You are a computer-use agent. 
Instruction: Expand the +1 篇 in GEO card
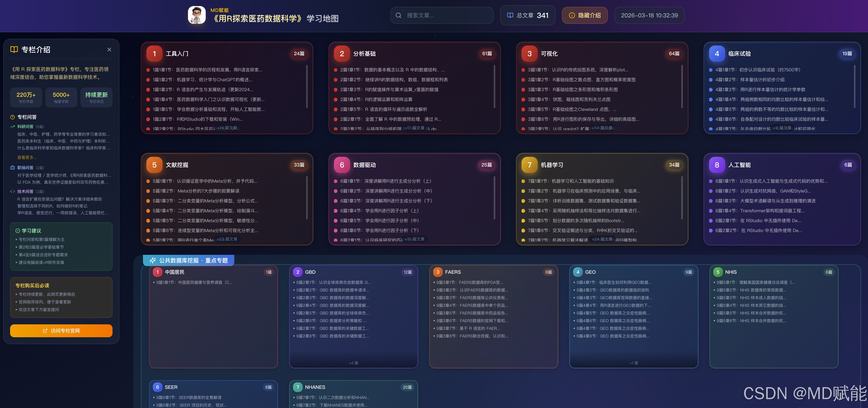(x=633, y=363)
